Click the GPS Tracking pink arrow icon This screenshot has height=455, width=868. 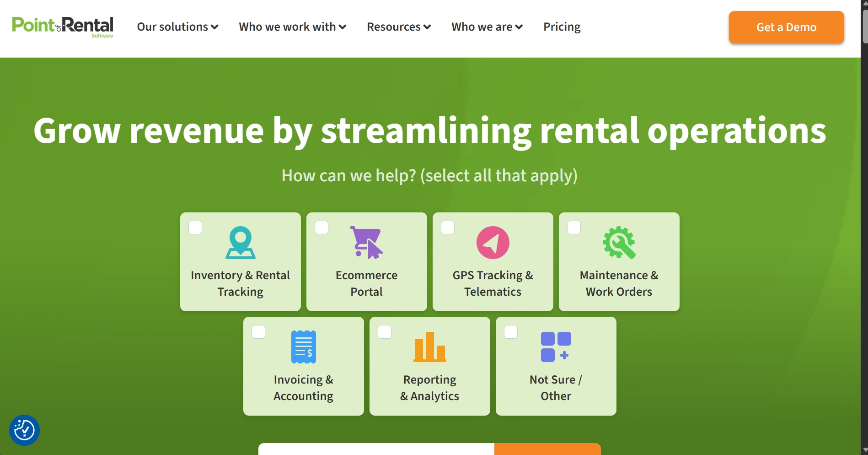[493, 243]
